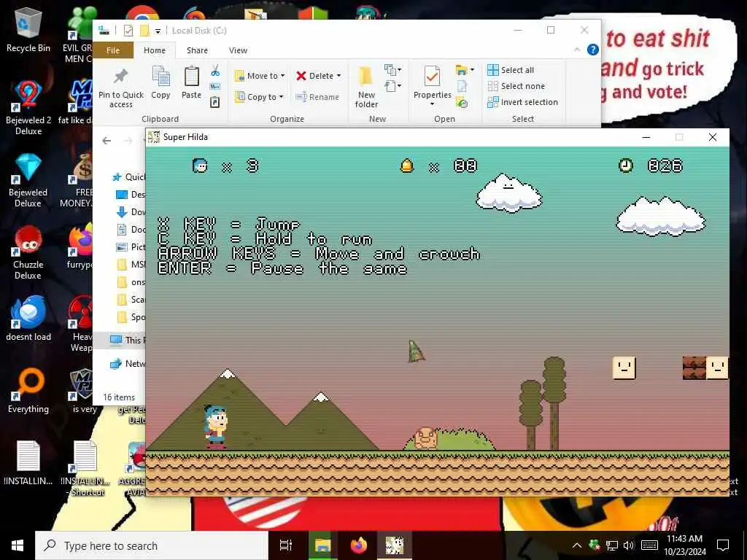Select Pictures in navigation pane
Image resolution: width=747 pixels, height=560 pixels.
(x=131, y=246)
